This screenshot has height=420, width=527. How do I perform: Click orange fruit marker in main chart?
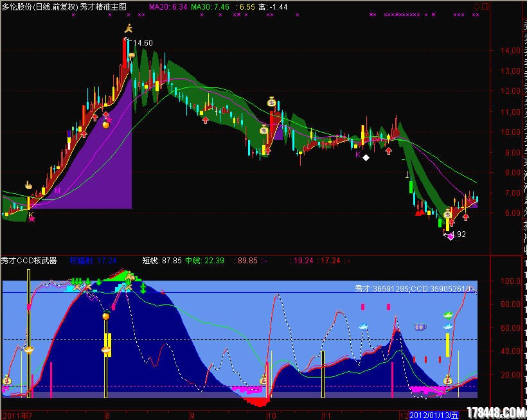click(106, 125)
